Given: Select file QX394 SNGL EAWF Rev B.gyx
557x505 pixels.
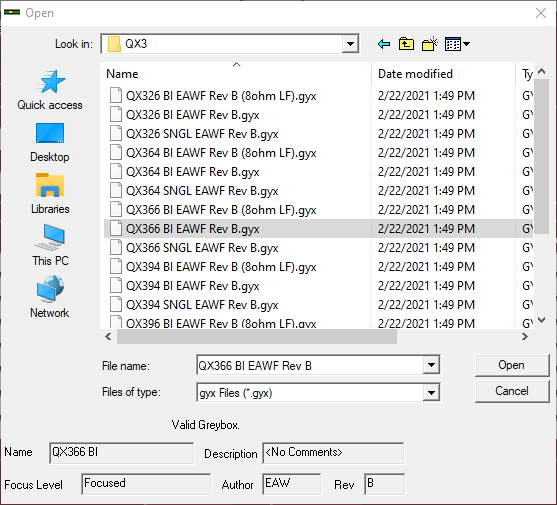Looking at the screenshot, I should coord(202,305).
